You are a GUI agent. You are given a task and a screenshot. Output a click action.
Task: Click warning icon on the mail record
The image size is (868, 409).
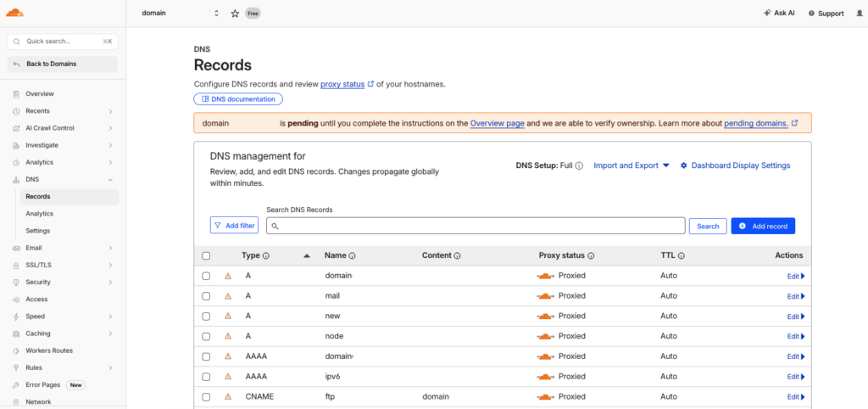point(228,296)
